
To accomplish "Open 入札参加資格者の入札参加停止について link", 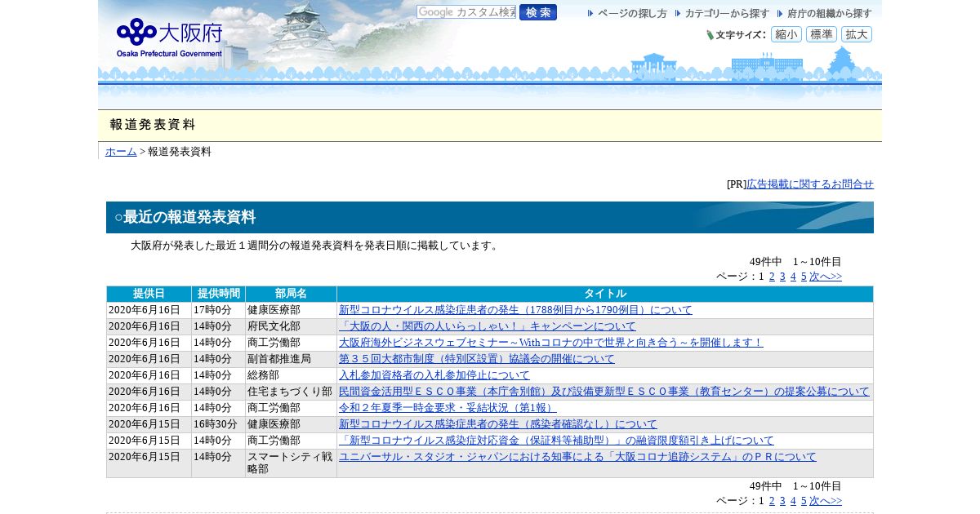I will (434, 375).
